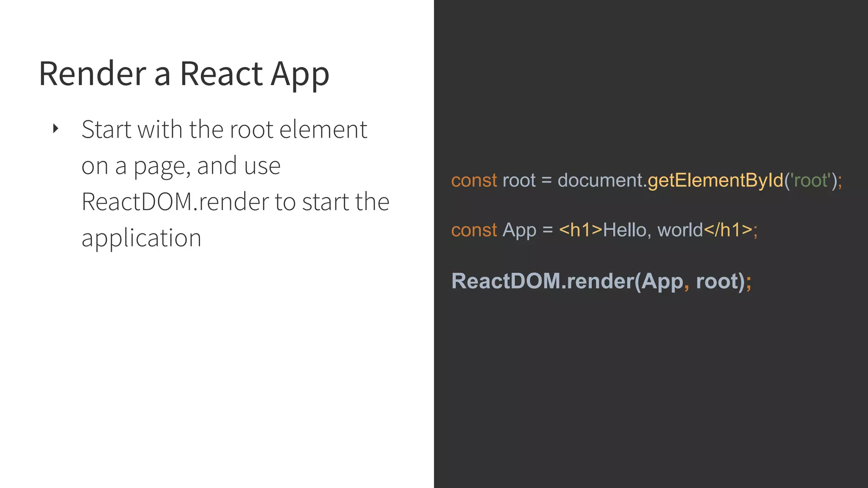Click 'Start with the root element' line
Screen dimensions: 868x488
pyautogui.click(x=224, y=130)
